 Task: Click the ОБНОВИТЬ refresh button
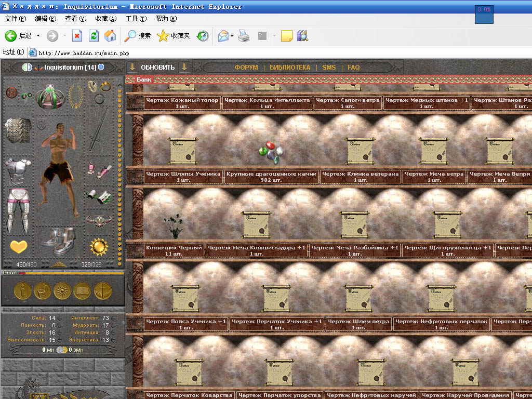pyautogui.click(x=158, y=67)
